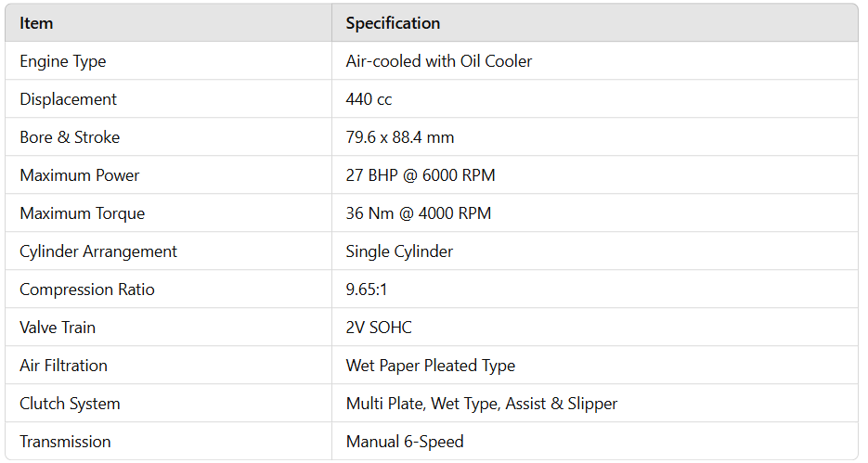Select the 'Bore & Stroke' label

pos(70,137)
